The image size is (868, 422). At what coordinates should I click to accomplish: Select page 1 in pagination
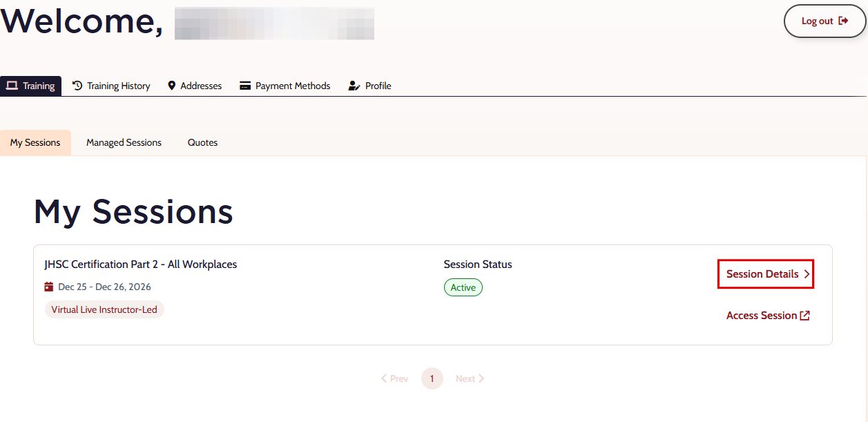pyautogui.click(x=432, y=378)
